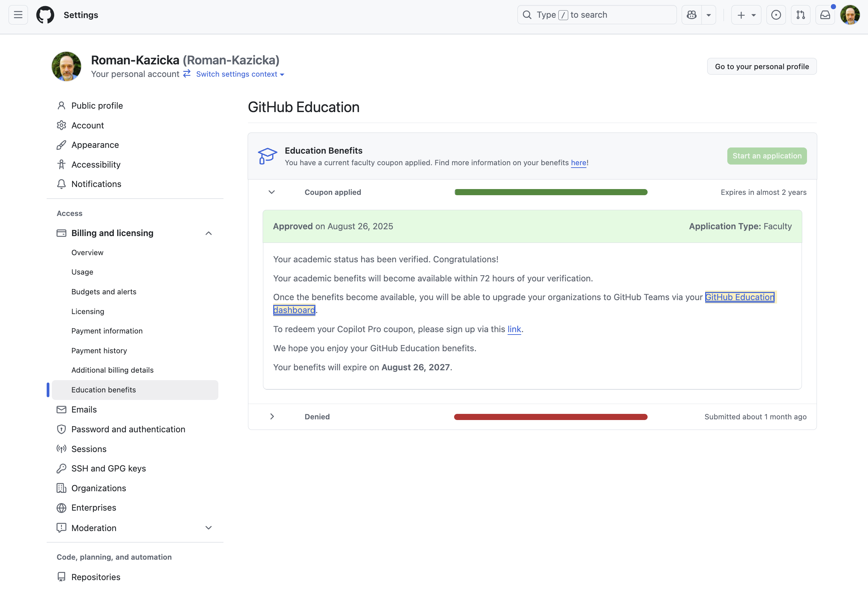Image resolution: width=868 pixels, height=590 pixels.
Task: Click the Go to your personal profile button
Action: coord(762,66)
